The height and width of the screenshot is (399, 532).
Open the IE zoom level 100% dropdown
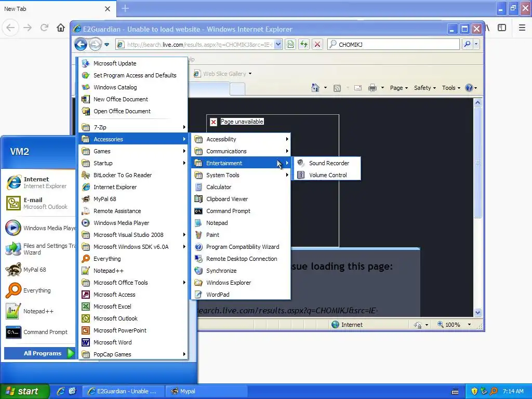pos(470,325)
